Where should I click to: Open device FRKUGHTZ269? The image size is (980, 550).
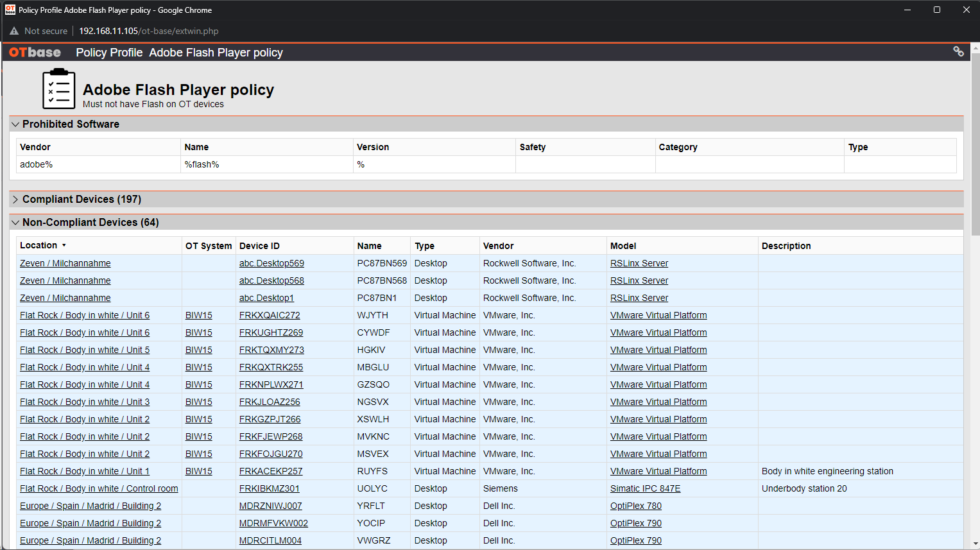(271, 332)
